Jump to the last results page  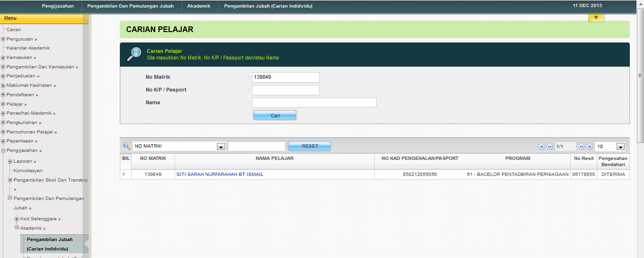click(x=589, y=147)
